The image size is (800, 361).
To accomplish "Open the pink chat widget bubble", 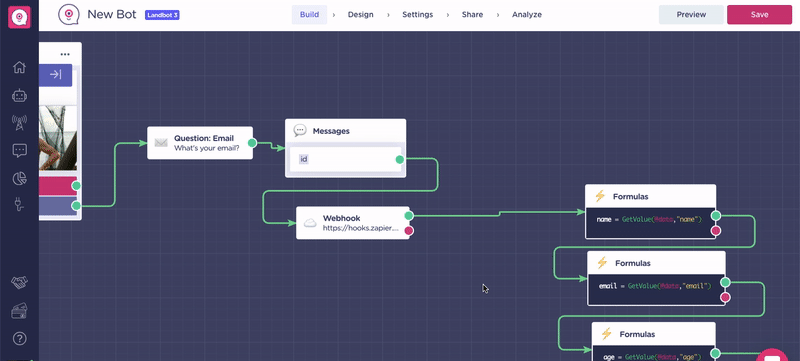I will coord(772,355).
